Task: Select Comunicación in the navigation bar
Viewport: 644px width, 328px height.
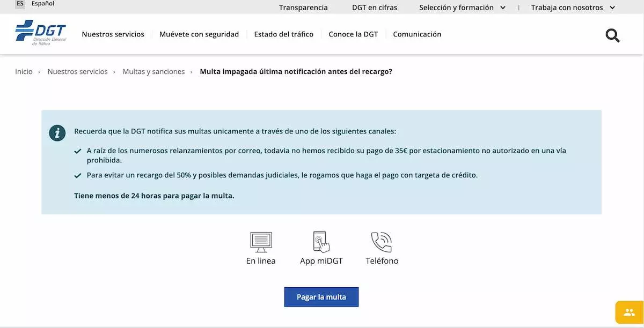Action: [x=417, y=34]
